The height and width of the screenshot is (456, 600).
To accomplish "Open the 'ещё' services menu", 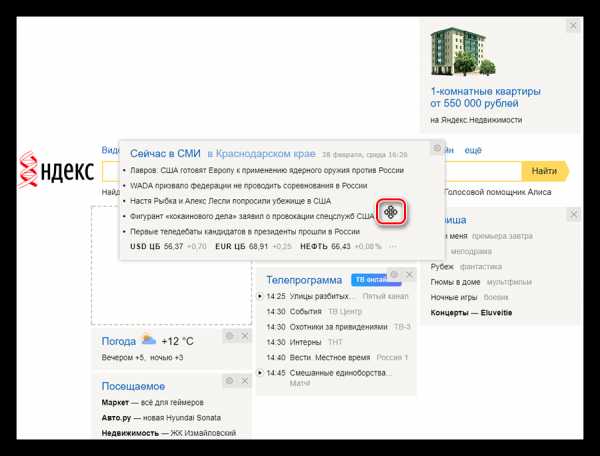I will 472,150.
